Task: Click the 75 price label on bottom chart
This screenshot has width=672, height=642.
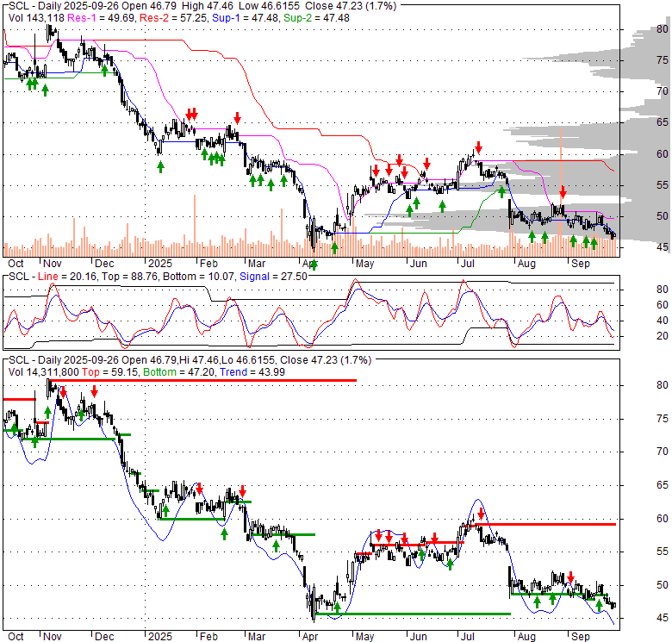Action: (663, 419)
